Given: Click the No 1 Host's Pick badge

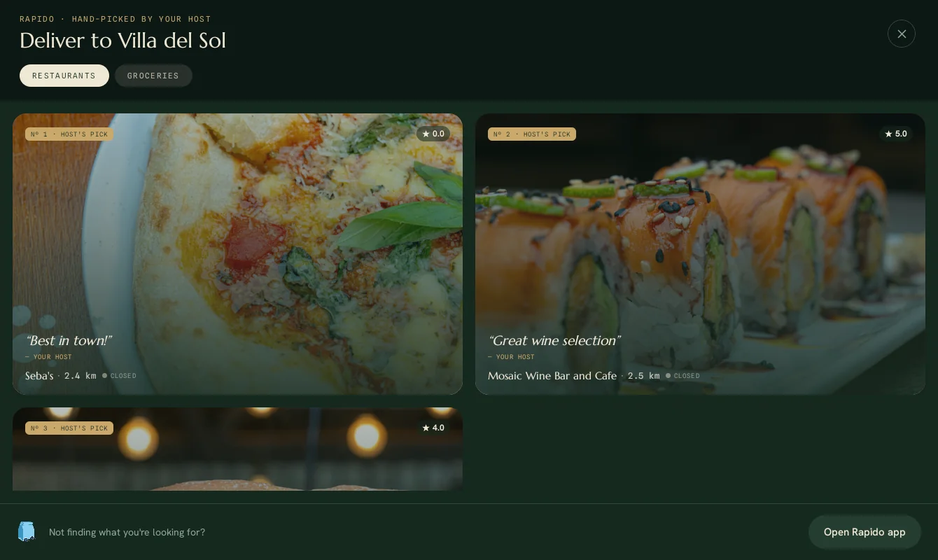Looking at the screenshot, I should (69, 134).
